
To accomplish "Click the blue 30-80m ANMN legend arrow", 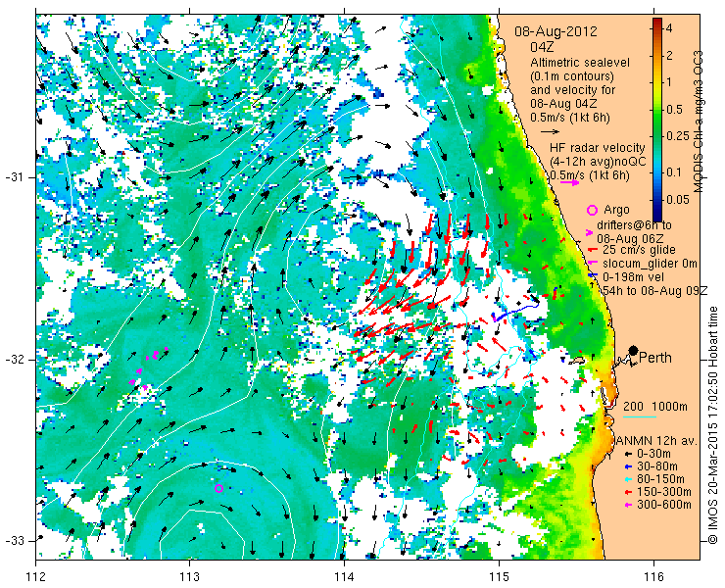I will coord(627,466).
